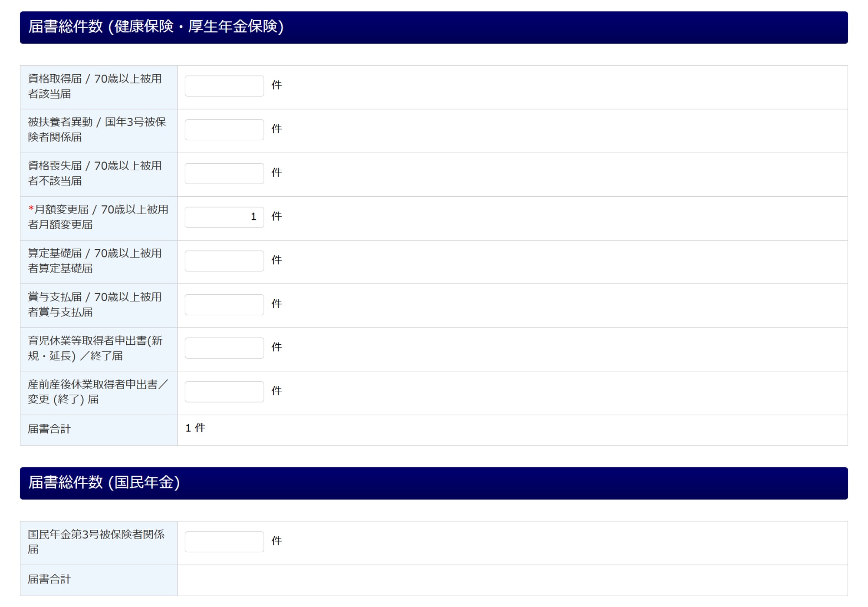868x607 pixels.
Task: Click the 資格取得届 / 70歳以上被用者該当届 label
Action: pos(95,86)
